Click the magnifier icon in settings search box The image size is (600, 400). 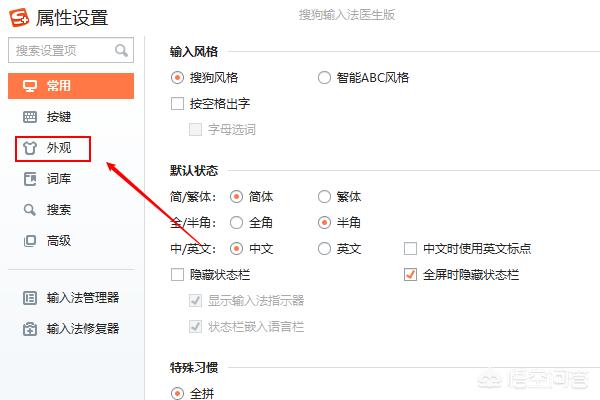click(121, 49)
